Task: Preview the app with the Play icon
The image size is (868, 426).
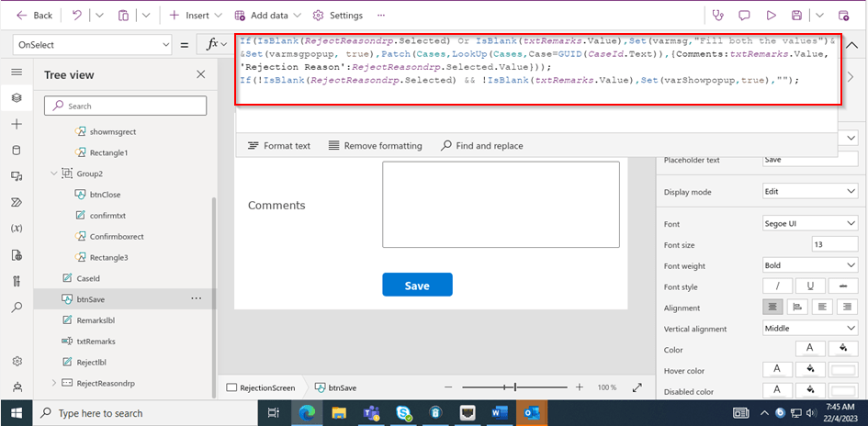Action: point(771,16)
